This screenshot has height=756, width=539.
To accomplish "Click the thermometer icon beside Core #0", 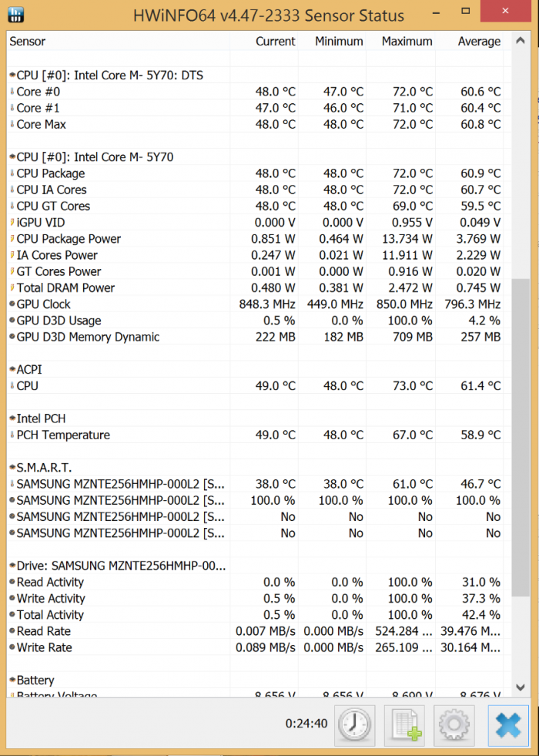I will [12, 92].
